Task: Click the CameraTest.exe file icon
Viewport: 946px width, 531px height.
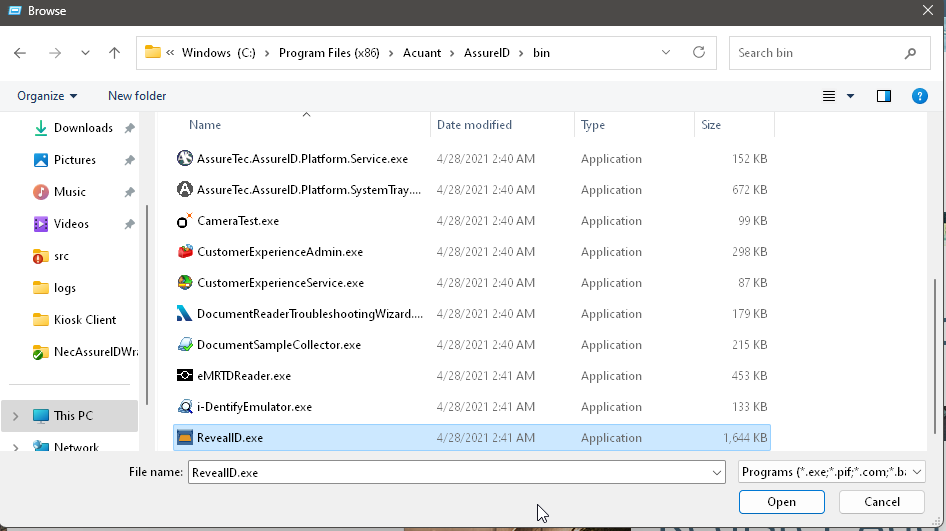Action: (184, 221)
